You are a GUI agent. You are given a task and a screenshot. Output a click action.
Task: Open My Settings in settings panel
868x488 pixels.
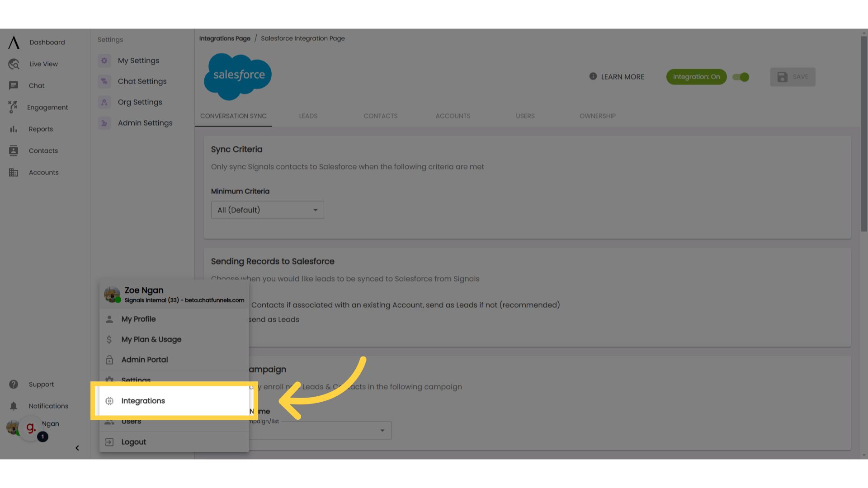tap(138, 61)
